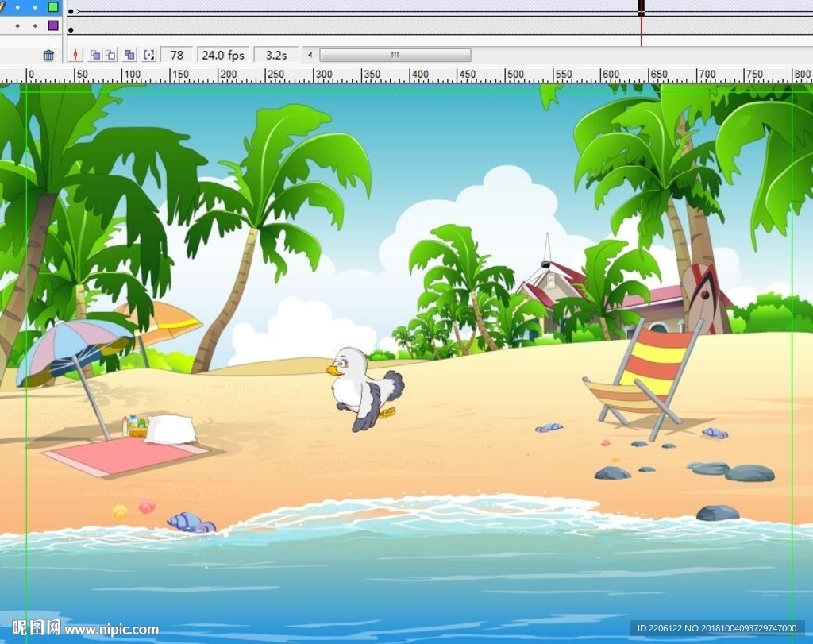Click the green outline color swatch
Viewport: 813px width, 644px height.
pyautogui.click(x=53, y=6)
